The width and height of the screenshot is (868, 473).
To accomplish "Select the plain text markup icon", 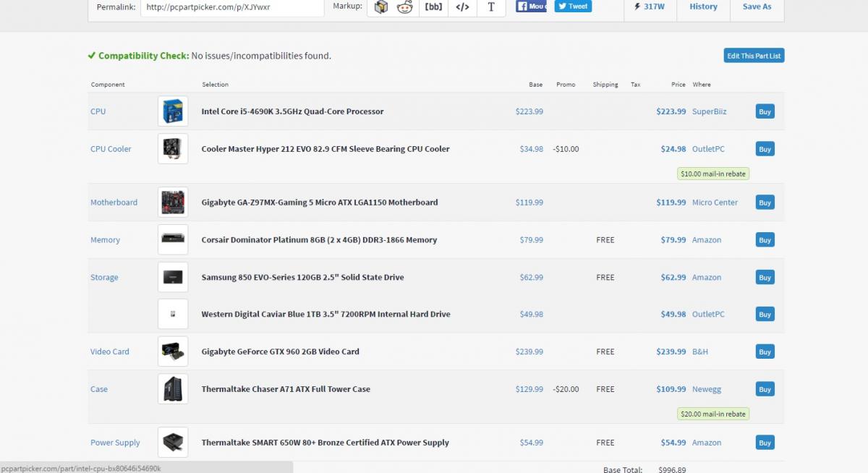I will 491,7.
